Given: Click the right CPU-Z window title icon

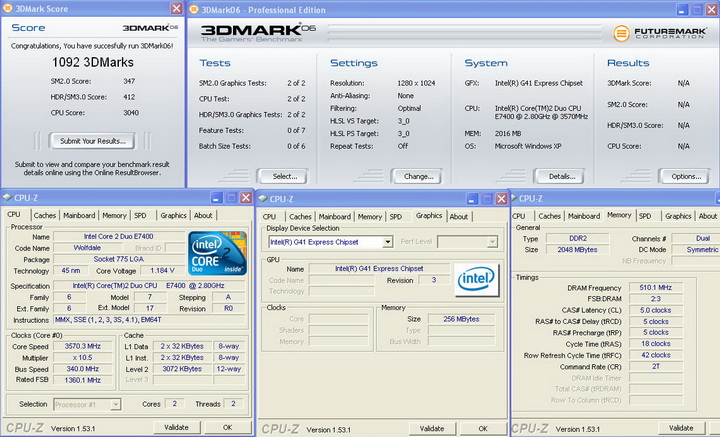Looking at the screenshot, I should point(514,198).
